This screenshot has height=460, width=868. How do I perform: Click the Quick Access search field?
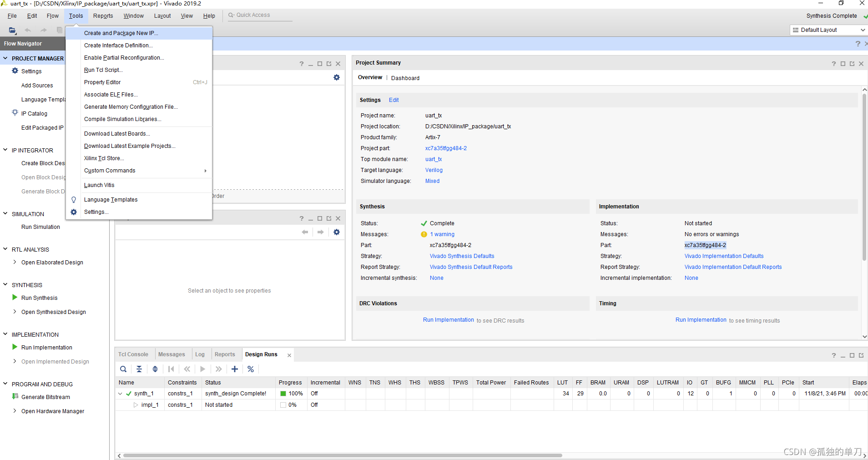260,15
